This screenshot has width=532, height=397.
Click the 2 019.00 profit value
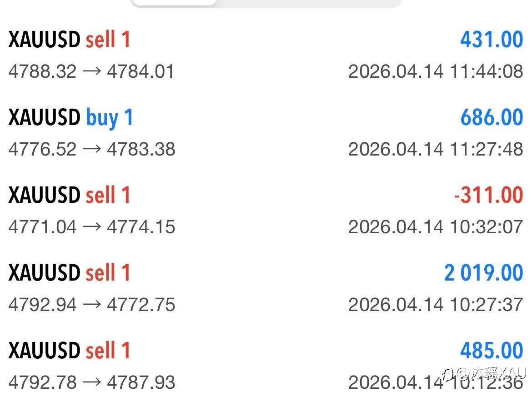coord(483,273)
